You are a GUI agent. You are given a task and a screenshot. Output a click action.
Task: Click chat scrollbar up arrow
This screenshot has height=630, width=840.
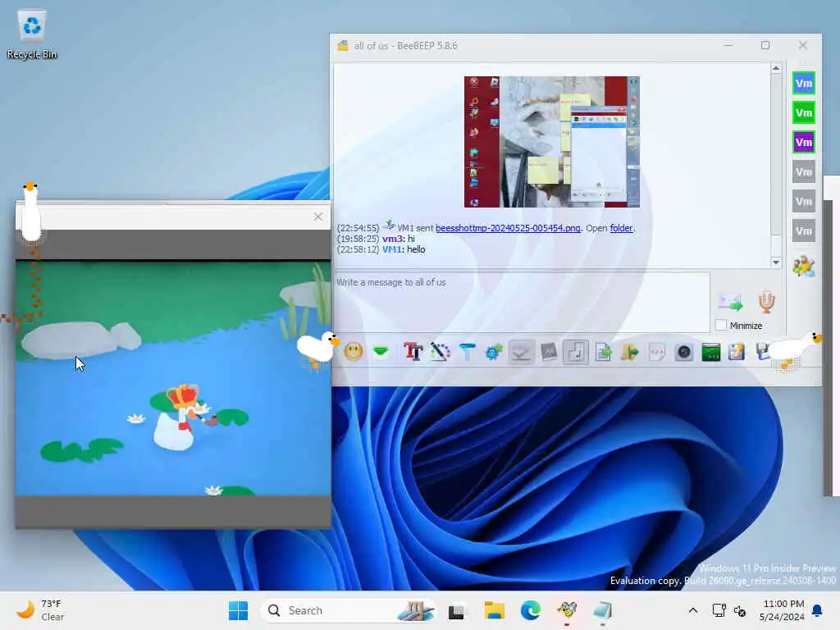click(x=776, y=69)
